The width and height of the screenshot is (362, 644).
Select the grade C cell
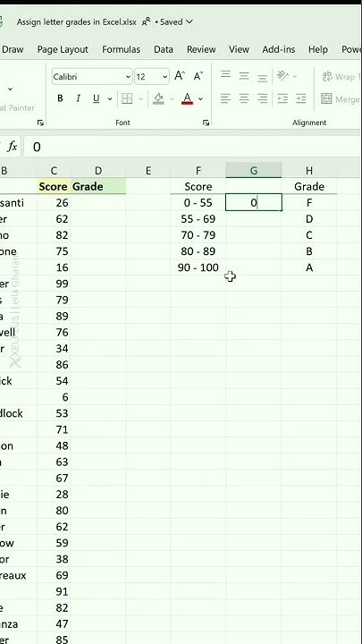click(x=309, y=235)
